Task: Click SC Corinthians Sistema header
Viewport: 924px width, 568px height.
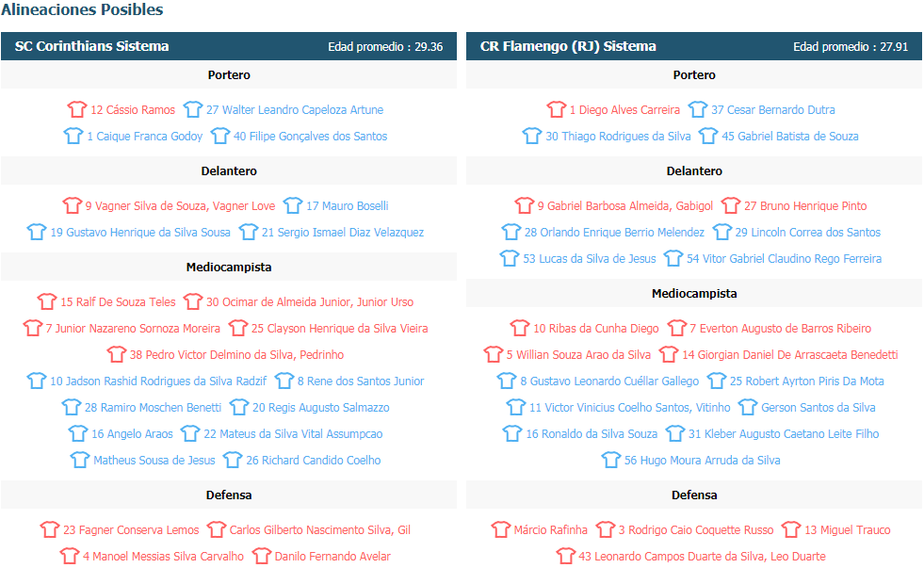Action: point(92,46)
